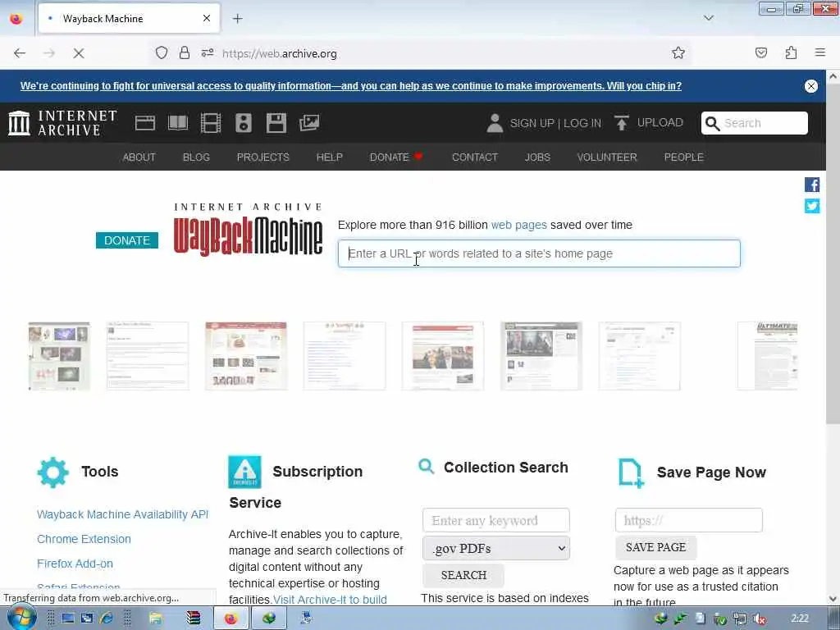Open the Images icon in navbar
This screenshot has width=840, height=630.
tap(309, 123)
